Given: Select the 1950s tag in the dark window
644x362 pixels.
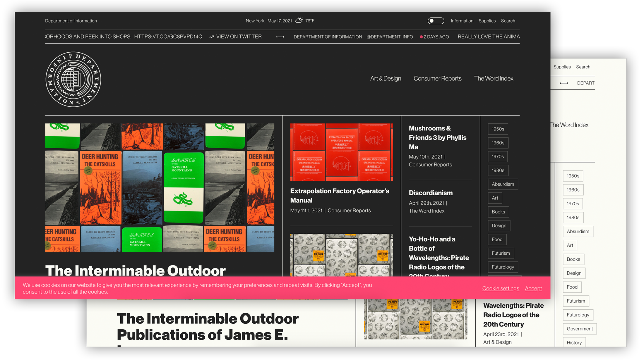Looking at the screenshot, I should tap(498, 129).
